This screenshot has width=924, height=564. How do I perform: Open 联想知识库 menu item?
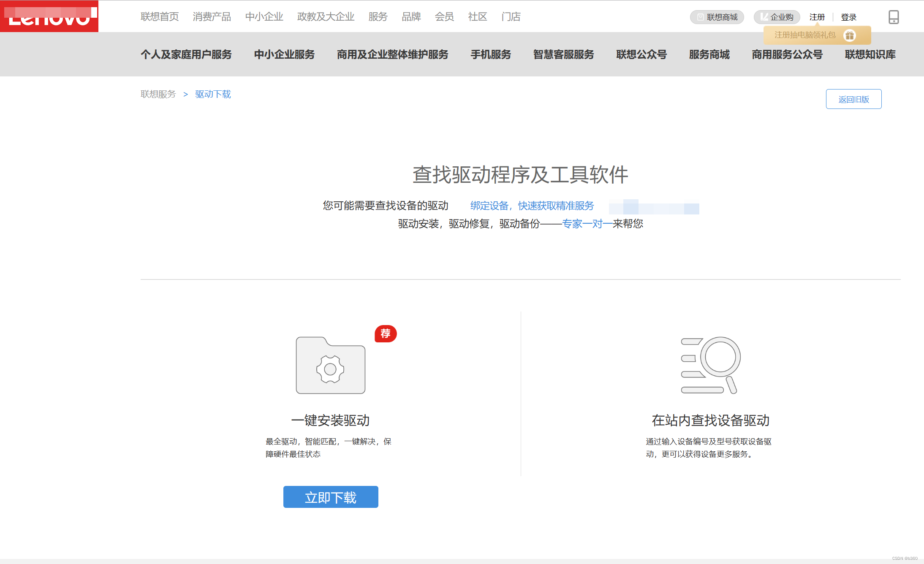point(870,54)
